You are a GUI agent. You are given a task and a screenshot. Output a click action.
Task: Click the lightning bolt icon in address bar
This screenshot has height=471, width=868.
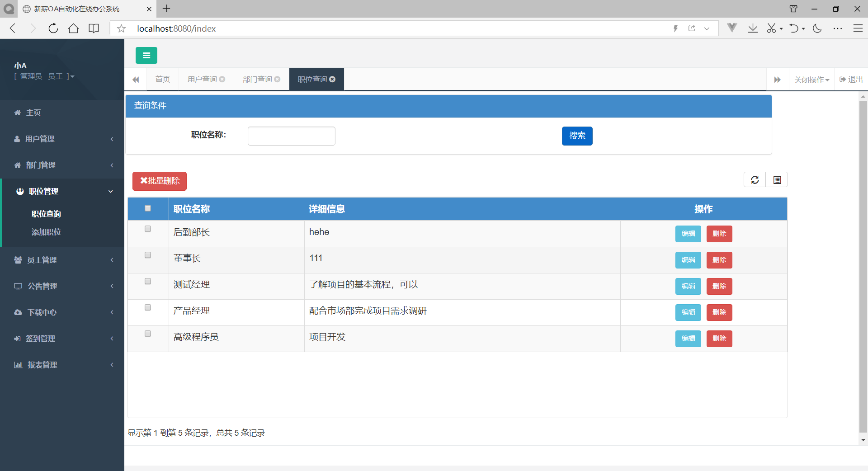675,28
